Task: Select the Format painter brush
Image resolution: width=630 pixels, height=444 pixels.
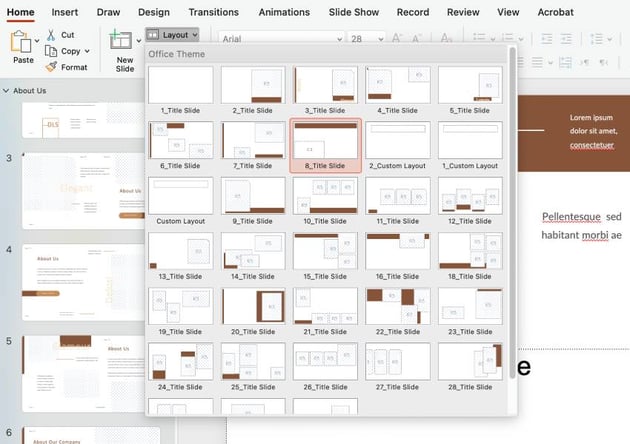Action: coord(49,67)
